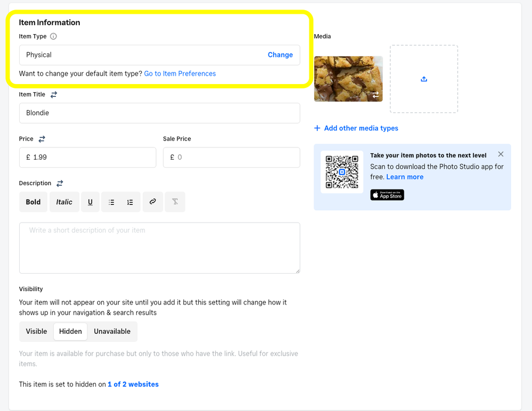Open the 1 of 2 websites link
This screenshot has width=532, height=411.
click(x=133, y=384)
